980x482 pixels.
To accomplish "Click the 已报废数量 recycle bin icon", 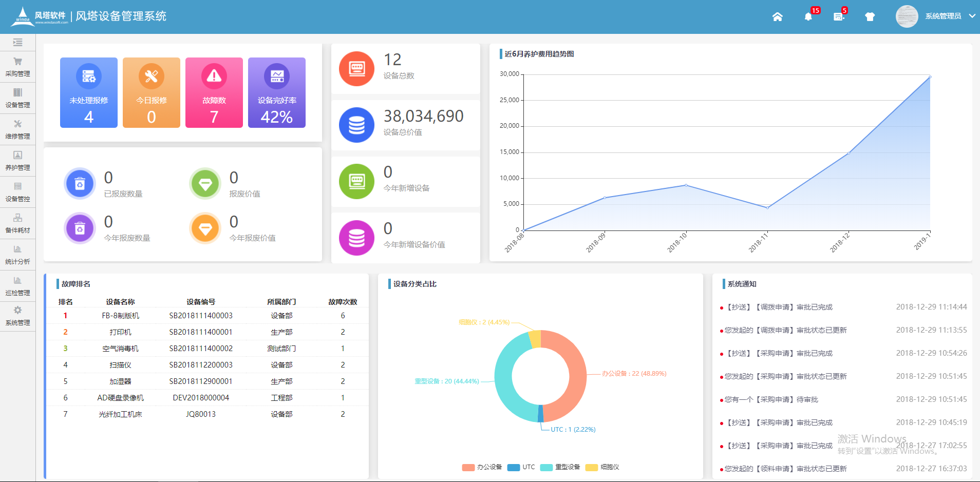I will pyautogui.click(x=80, y=184).
